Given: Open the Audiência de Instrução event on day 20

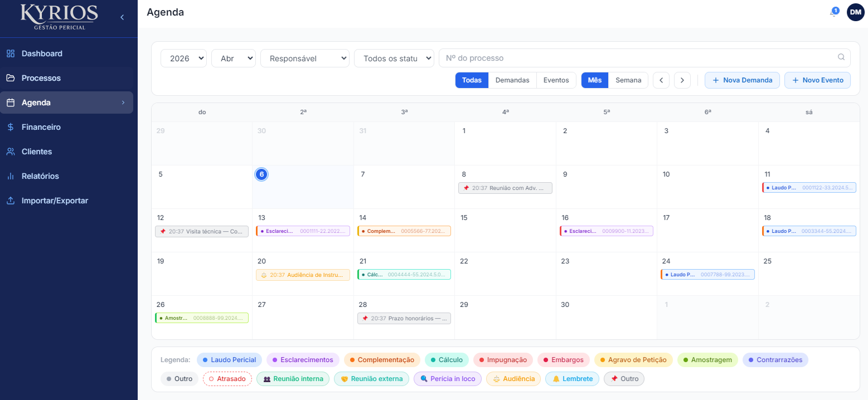Looking at the screenshot, I should coord(303,275).
